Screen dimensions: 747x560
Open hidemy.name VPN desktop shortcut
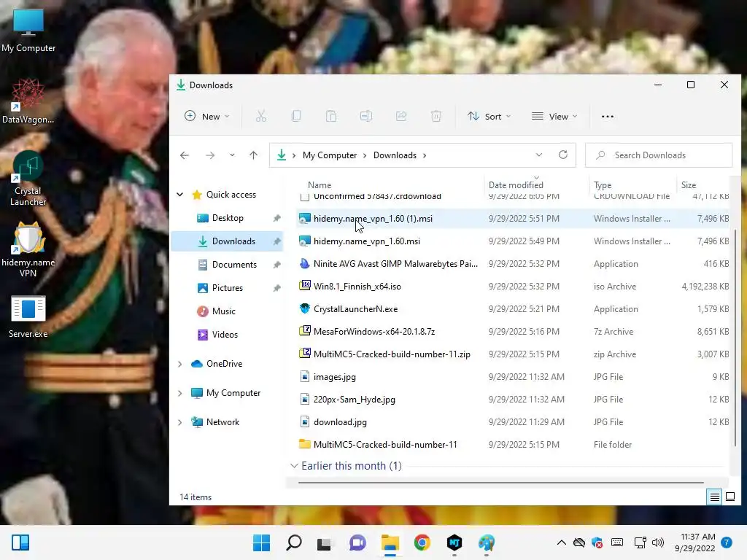28,249
